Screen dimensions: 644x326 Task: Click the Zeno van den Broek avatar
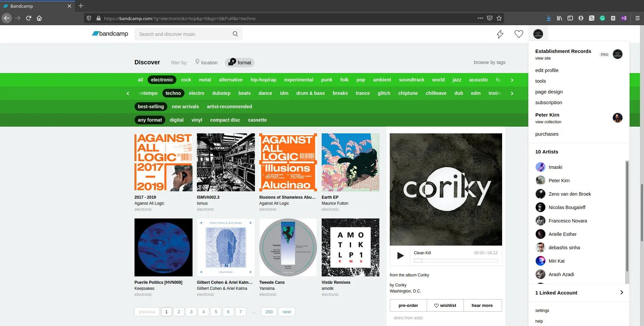click(x=540, y=194)
